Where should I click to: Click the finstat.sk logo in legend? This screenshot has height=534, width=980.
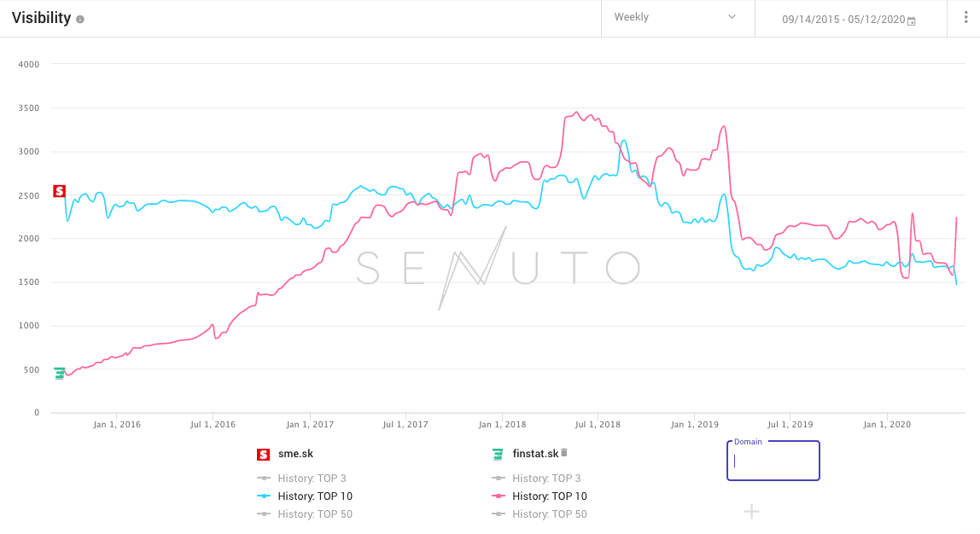tap(498, 454)
